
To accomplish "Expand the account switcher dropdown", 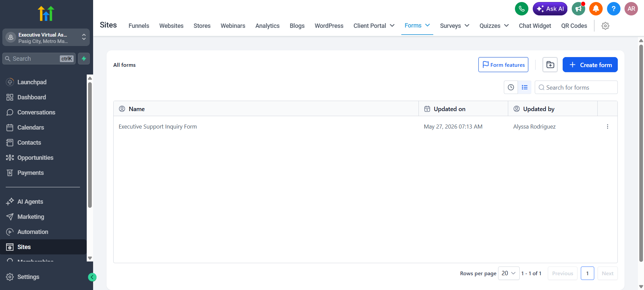I will point(46,38).
